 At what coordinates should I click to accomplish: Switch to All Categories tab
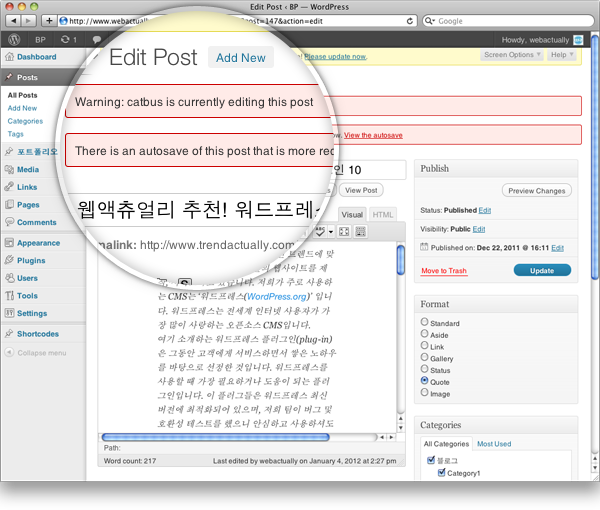446,444
